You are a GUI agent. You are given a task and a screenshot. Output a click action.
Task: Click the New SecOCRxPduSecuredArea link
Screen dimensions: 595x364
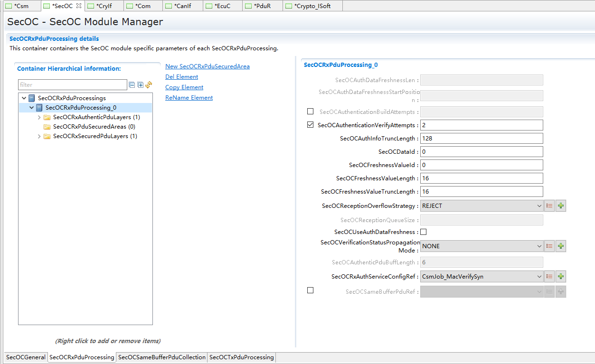pyautogui.click(x=207, y=66)
